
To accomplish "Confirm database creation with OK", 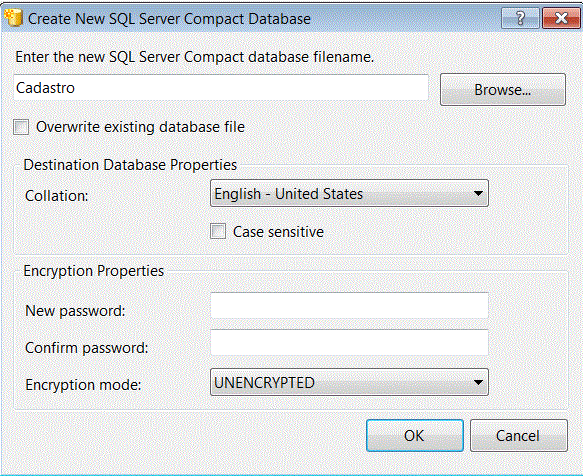I will click(x=415, y=435).
